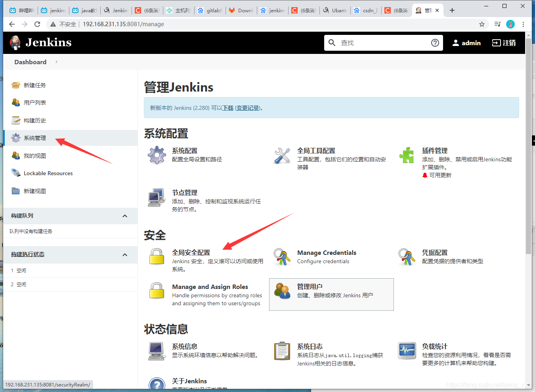Click the monitor icon for 系统信息
The width and height of the screenshot is (535, 392).
pyautogui.click(x=157, y=351)
